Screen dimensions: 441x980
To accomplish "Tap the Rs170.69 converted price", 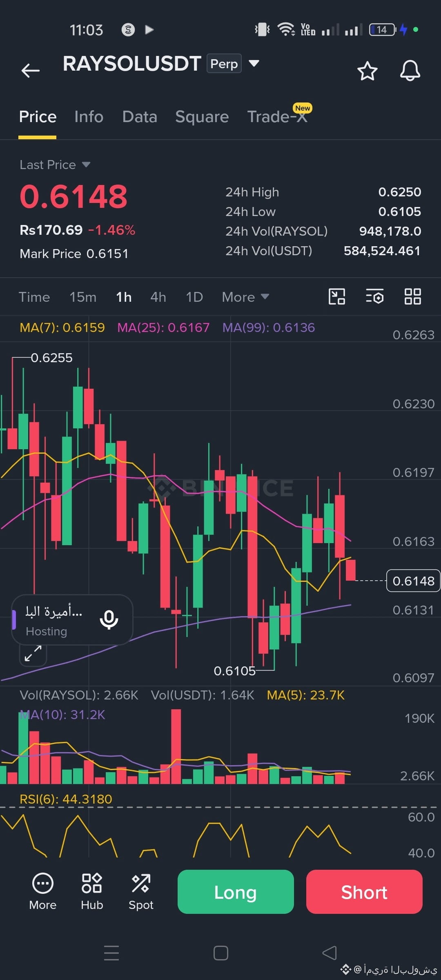I will click(51, 230).
